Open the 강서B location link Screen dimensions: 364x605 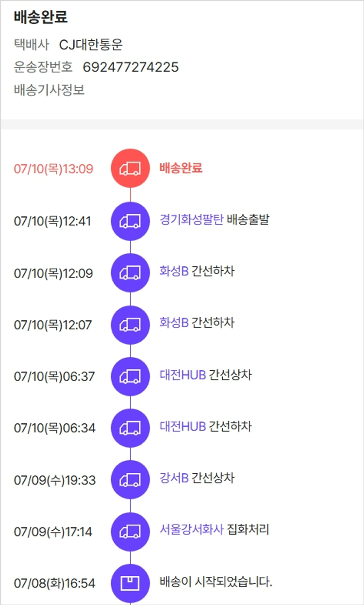coord(174,478)
